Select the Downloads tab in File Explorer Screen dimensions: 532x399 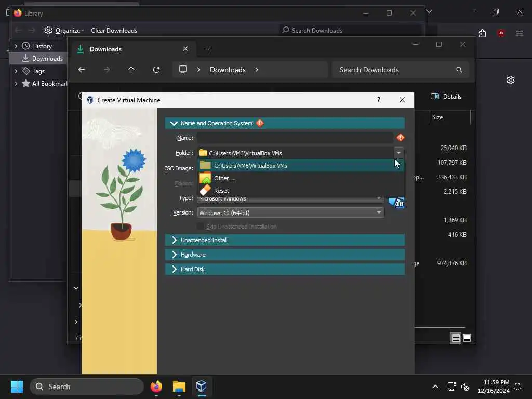[x=134, y=49]
